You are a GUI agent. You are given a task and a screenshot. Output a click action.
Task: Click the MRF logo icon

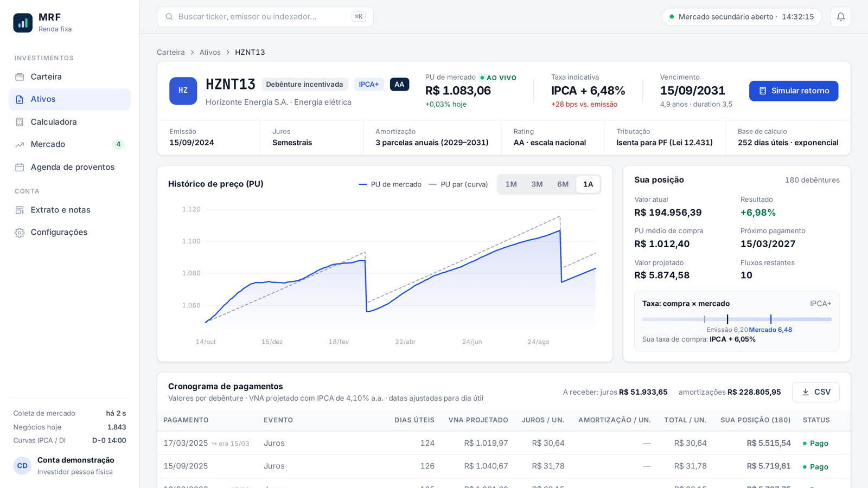tap(23, 23)
